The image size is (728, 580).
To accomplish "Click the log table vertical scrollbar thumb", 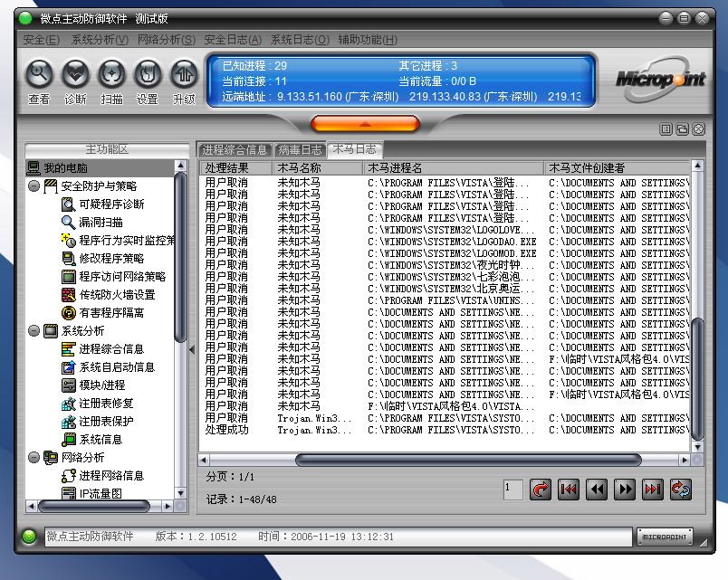I will point(697,378).
